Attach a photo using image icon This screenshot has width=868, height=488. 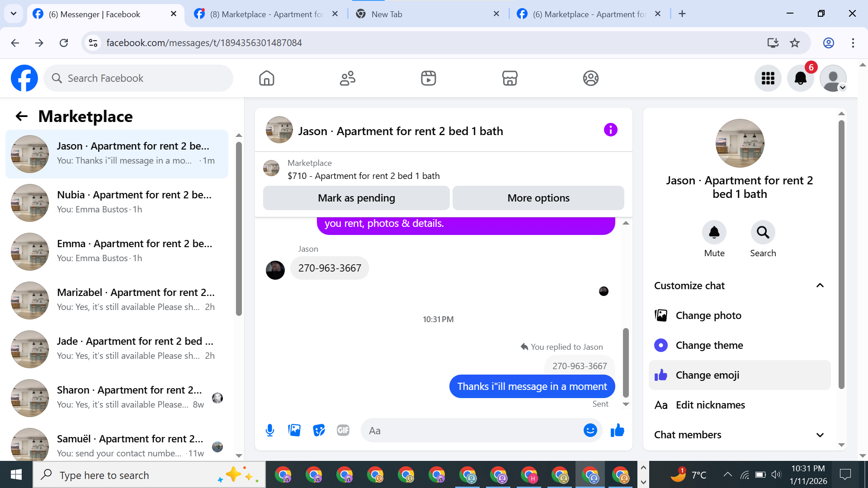[x=294, y=431]
